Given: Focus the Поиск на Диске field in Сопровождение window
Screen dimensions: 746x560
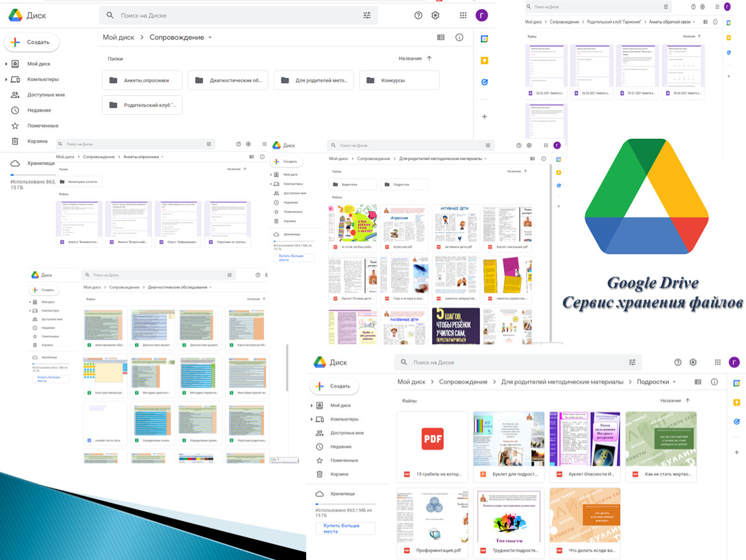Looking at the screenshot, I should (x=238, y=16).
